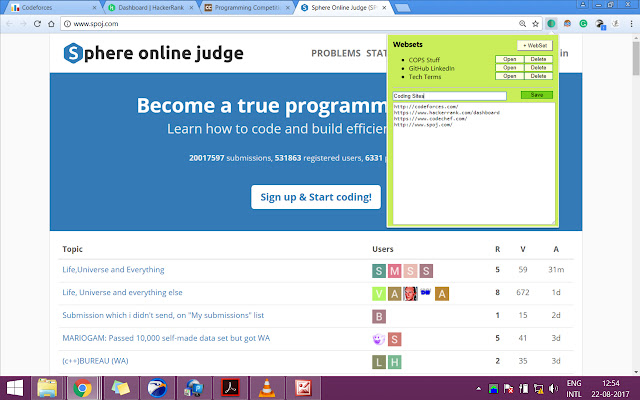
Task: Open (c++)BUREAU (WA) topic
Action: [95, 361]
